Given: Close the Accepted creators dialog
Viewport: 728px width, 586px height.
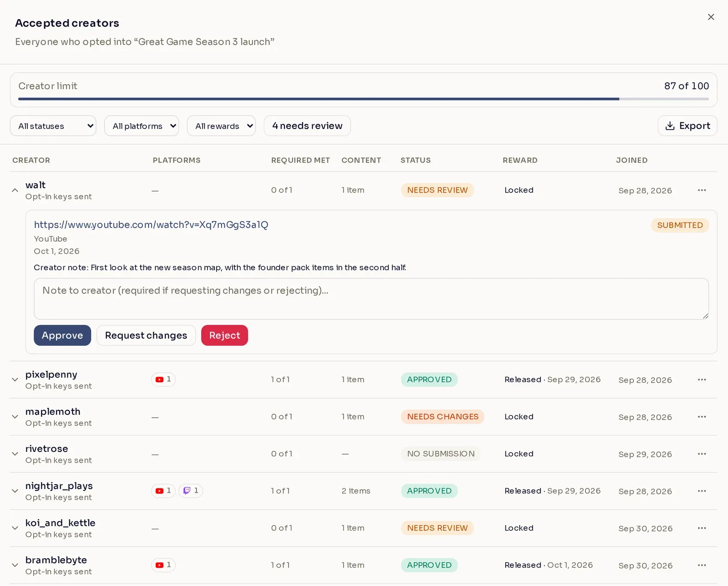Looking at the screenshot, I should click(711, 17).
